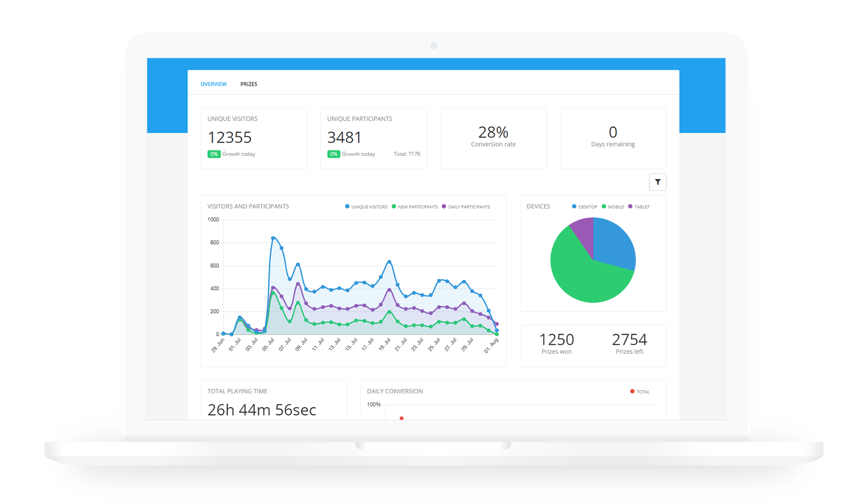This screenshot has width=868, height=501.
Task: Click the Prizes won value 1250
Action: (556, 340)
